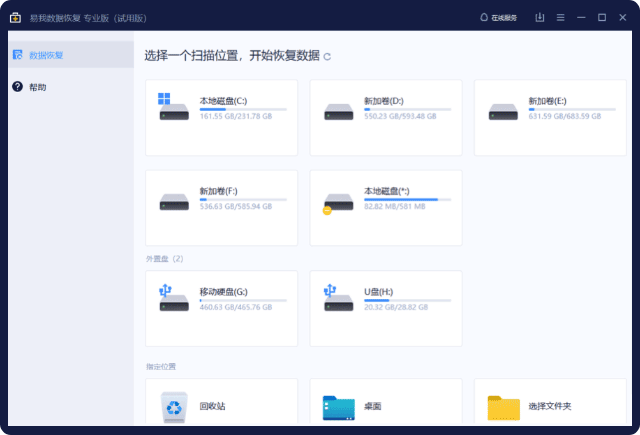The width and height of the screenshot is (640, 435).
Task: Select the U盘(H:) external drive
Action: coord(386,308)
